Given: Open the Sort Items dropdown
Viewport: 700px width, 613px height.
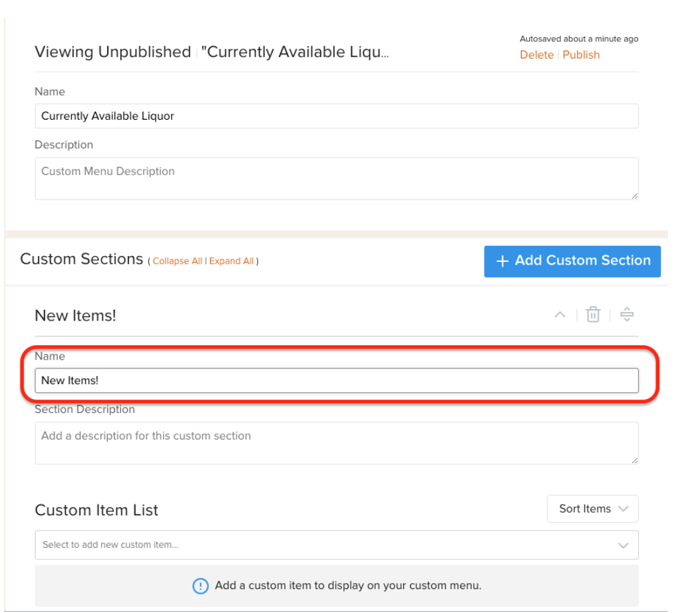Looking at the screenshot, I should (x=592, y=509).
